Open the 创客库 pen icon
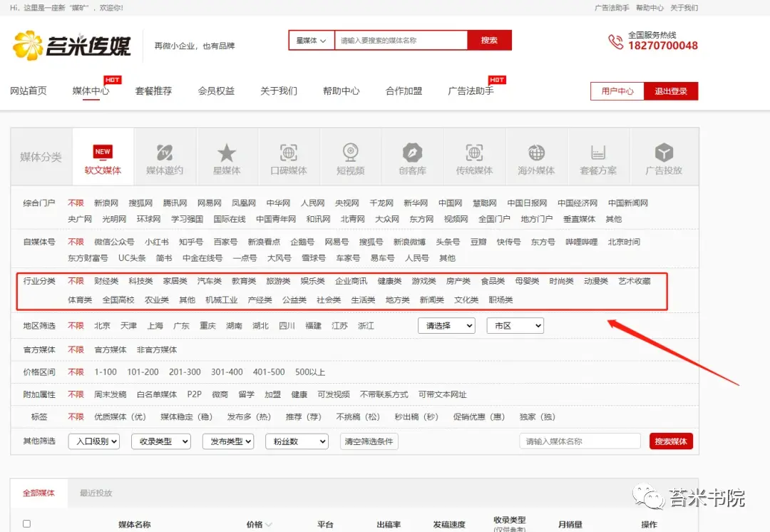This screenshot has height=532, width=770. coord(413,153)
